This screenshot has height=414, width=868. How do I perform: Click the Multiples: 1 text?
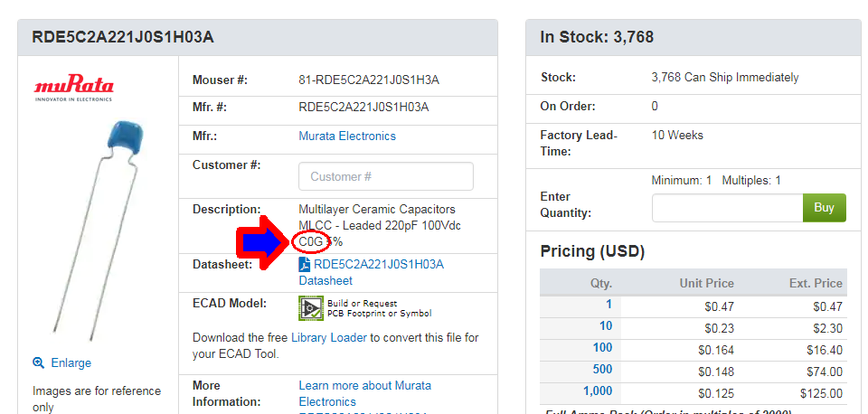click(751, 181)
